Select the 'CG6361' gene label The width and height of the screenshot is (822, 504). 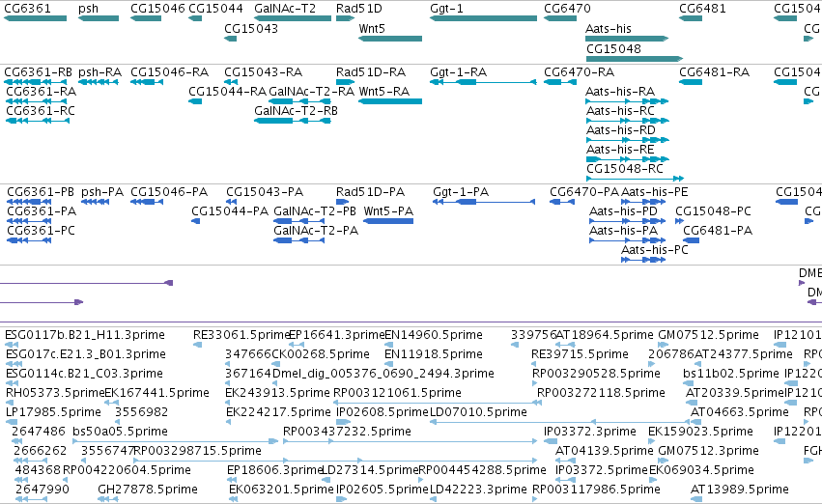click(27, 9)
